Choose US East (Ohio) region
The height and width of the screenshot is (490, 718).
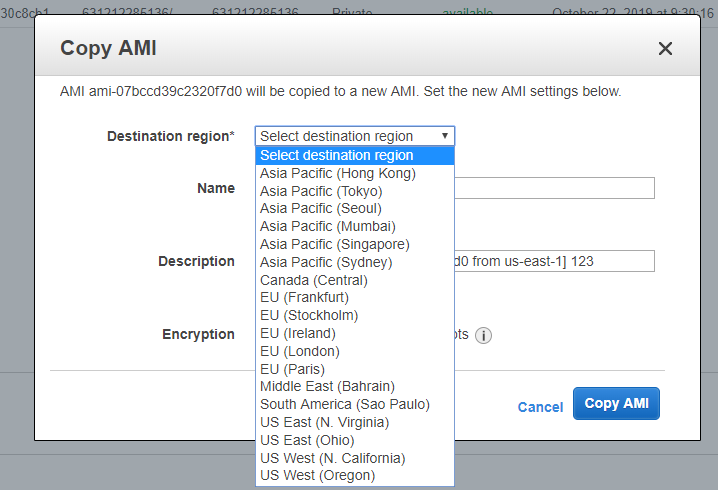coord(354,440)
